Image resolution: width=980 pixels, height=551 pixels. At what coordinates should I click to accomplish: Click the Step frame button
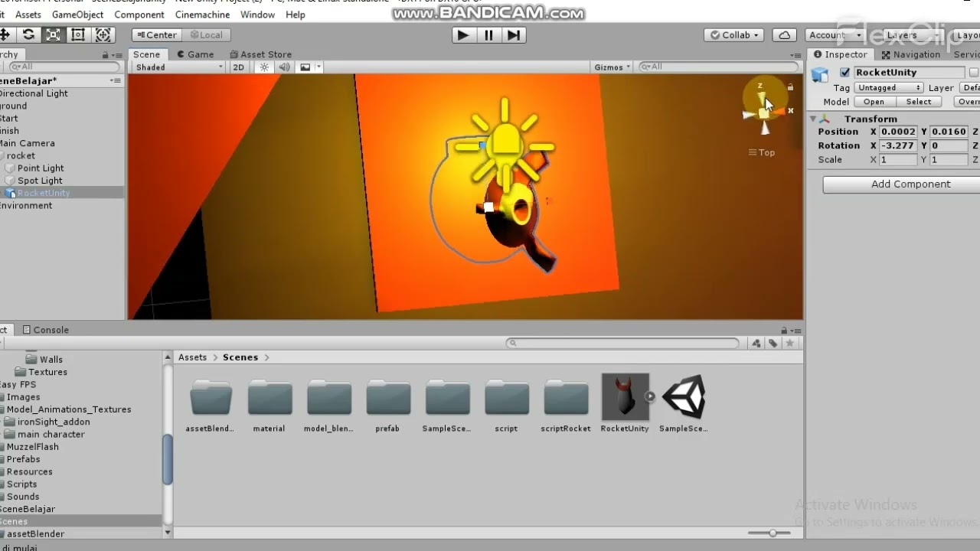[514, 34]
